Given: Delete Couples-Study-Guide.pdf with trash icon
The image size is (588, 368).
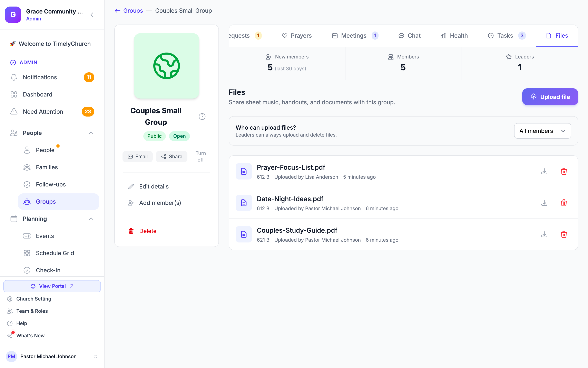Looking at the screenshot, I should click(564, 234).
